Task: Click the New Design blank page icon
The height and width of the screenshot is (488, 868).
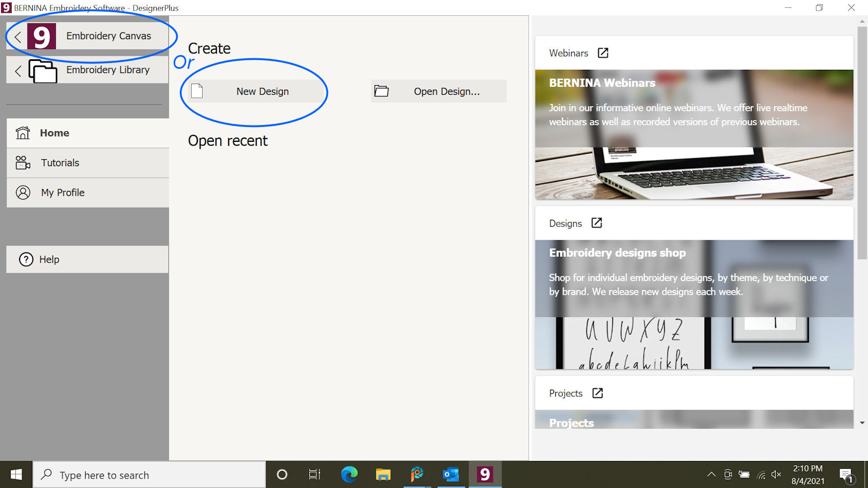Action: click(197, 91)
